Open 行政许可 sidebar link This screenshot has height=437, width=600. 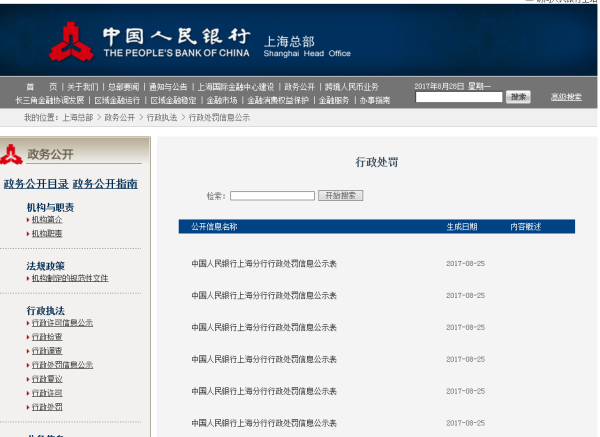tap(47, 393)
